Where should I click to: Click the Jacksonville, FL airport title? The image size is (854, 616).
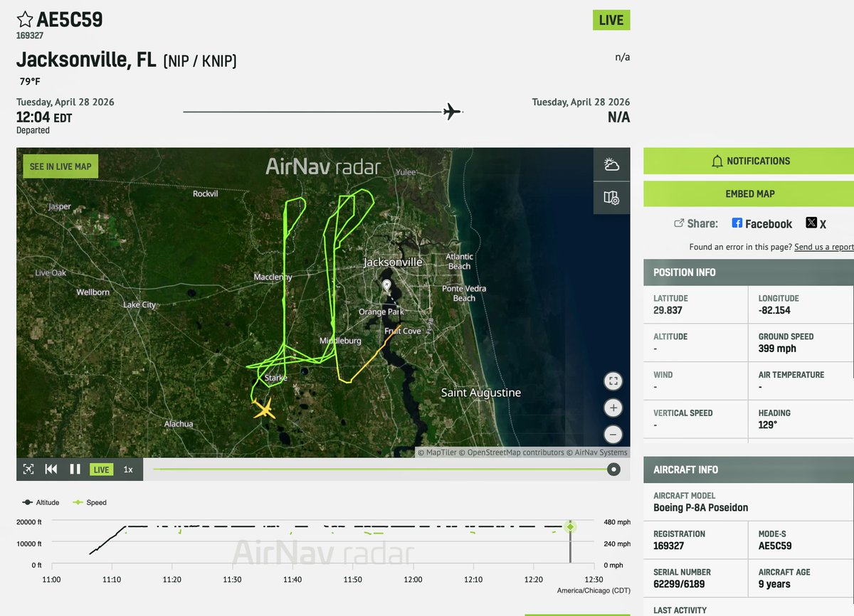coord(87,60)
